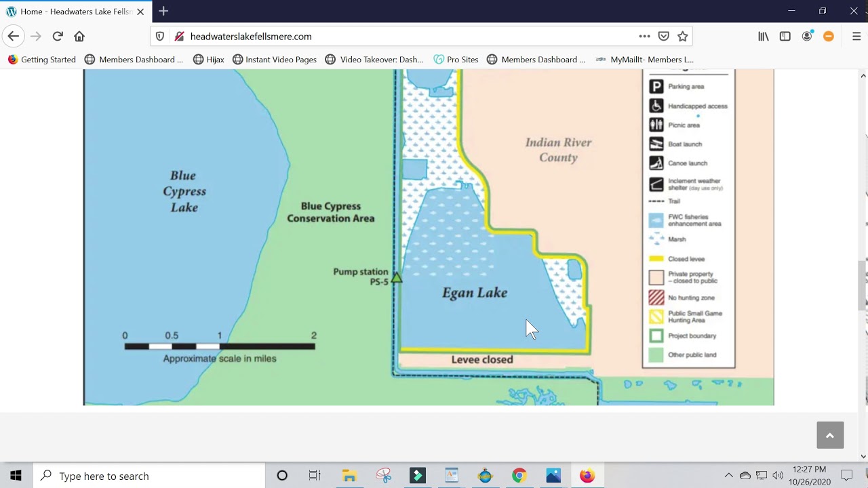Image resolution: width=868 pixels, height=488 pixels.
Task: Open the Video Takeover: Dash... bookmark
Action: point(374,60)
